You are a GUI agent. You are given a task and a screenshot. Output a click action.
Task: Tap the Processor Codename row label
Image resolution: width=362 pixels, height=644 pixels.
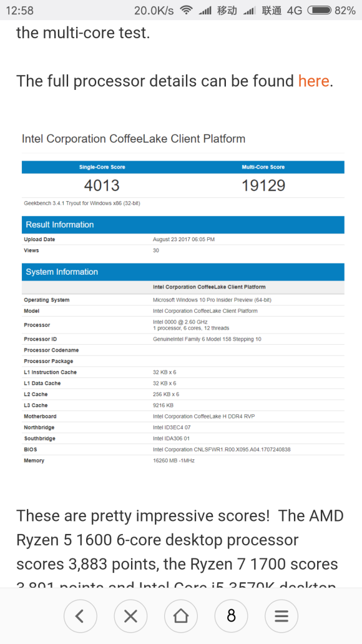tap(51, 350)
